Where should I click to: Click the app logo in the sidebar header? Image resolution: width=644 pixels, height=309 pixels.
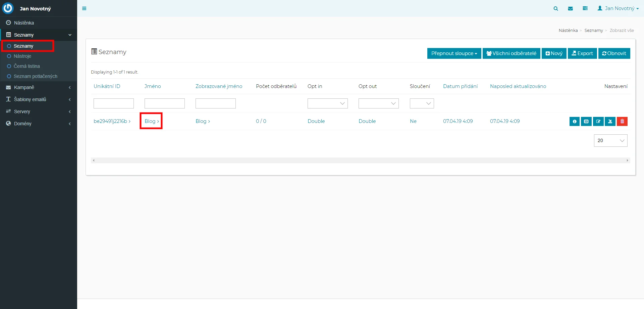(8, 8)
